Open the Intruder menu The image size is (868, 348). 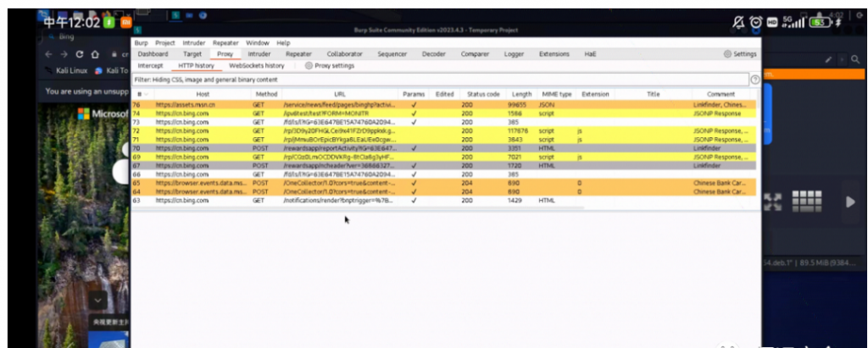(194, 42)
